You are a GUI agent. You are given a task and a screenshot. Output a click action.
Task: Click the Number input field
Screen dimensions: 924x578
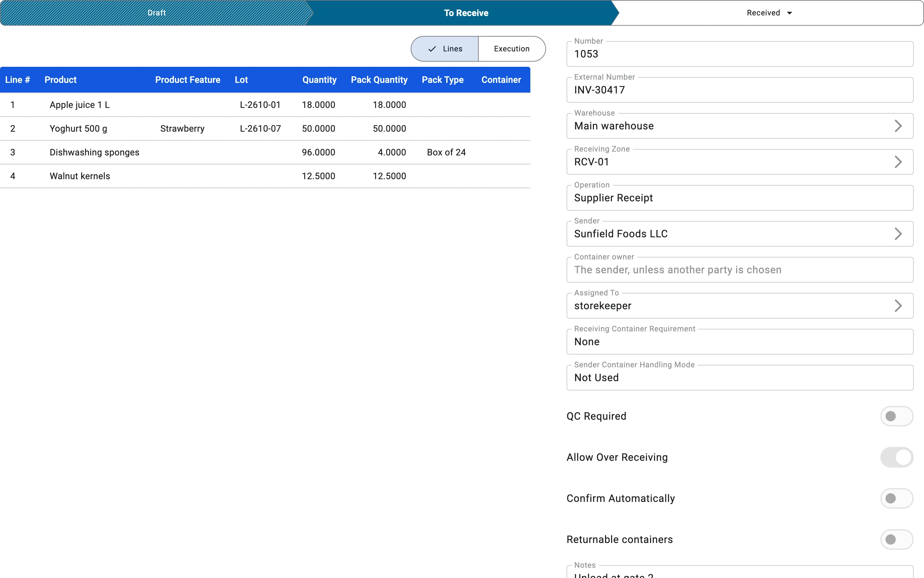click(740, 54)
